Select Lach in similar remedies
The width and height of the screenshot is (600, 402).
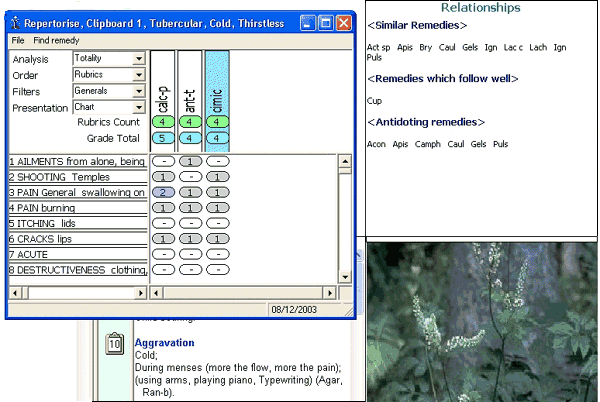[538, 47]
